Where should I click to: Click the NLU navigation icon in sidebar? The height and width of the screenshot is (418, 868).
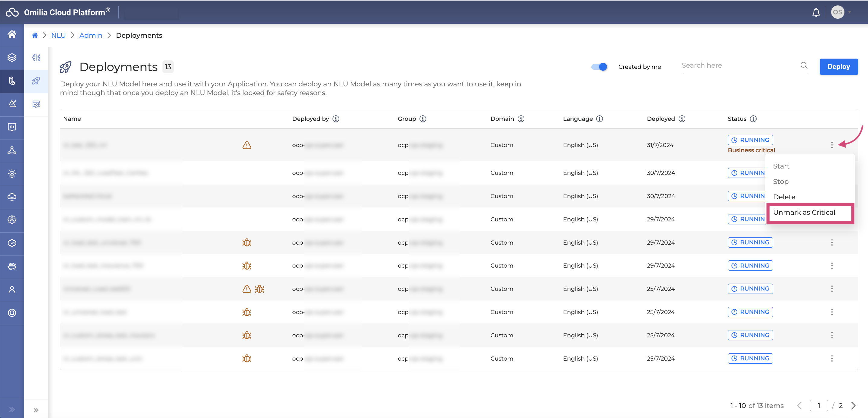(x=11, y=80)
